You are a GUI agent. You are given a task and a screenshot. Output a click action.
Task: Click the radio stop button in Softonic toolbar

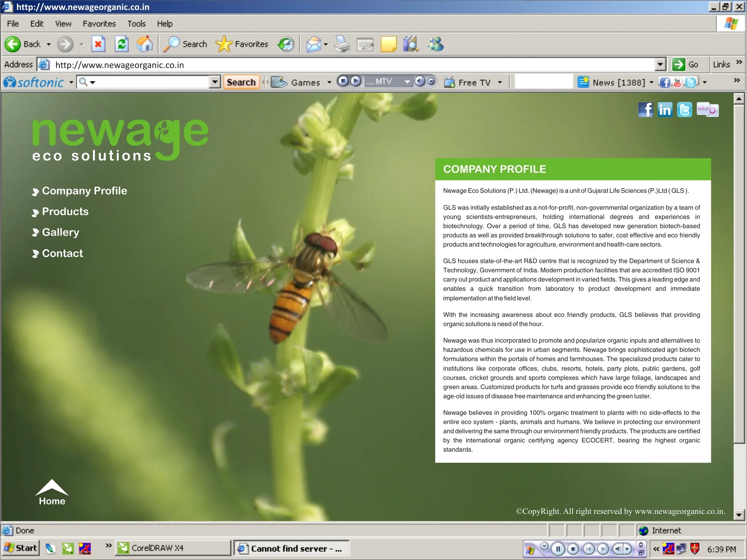[x=343, y=81]
